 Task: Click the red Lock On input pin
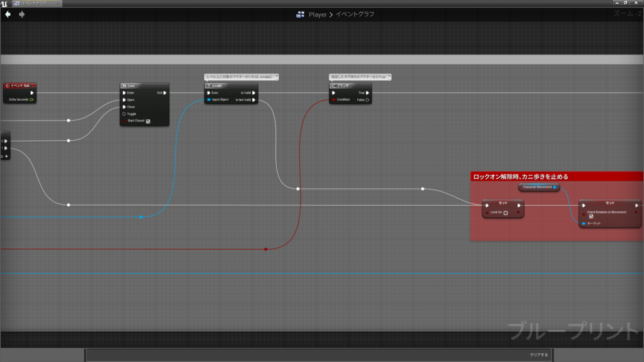click(x=487, y=212)
